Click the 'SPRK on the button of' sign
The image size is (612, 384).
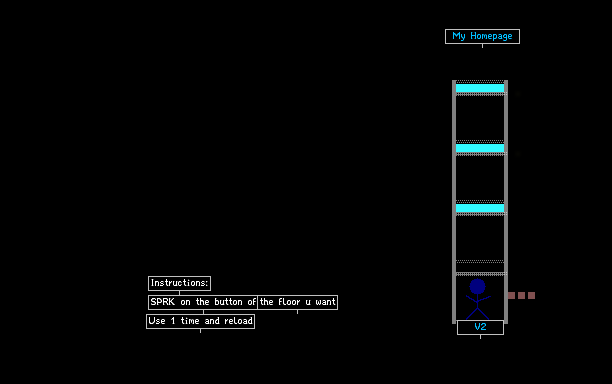point(203,302)
